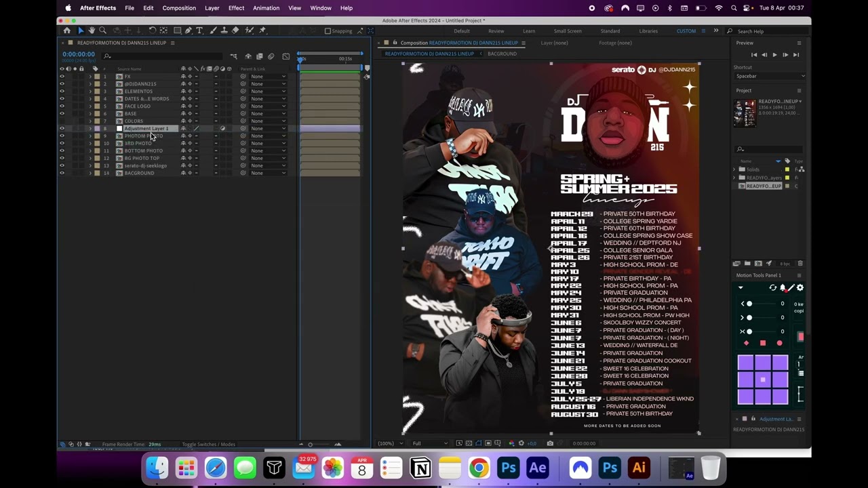
Task: Hide Adjustment Layer 1 eye icon
Action: (x=62, y=129)
